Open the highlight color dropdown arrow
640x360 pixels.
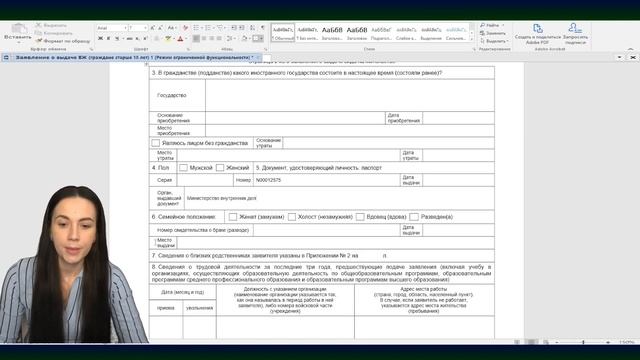[174, 38]
